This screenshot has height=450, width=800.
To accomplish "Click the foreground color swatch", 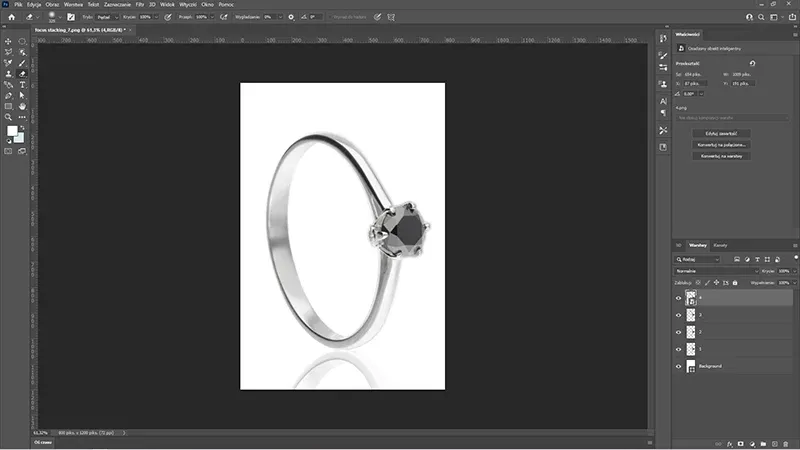I will [x=12, y=131].
